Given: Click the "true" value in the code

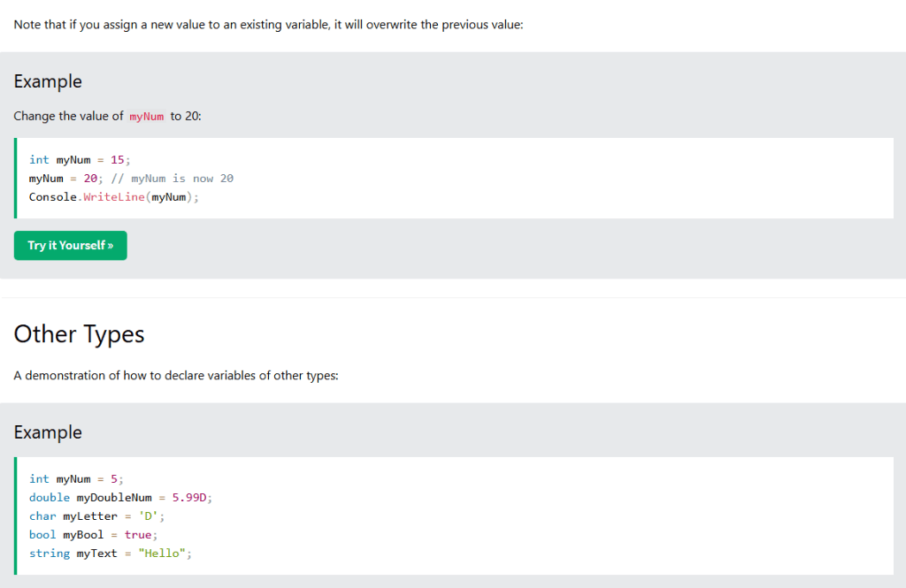Looking at the screenshot, I should coord(138,535).
